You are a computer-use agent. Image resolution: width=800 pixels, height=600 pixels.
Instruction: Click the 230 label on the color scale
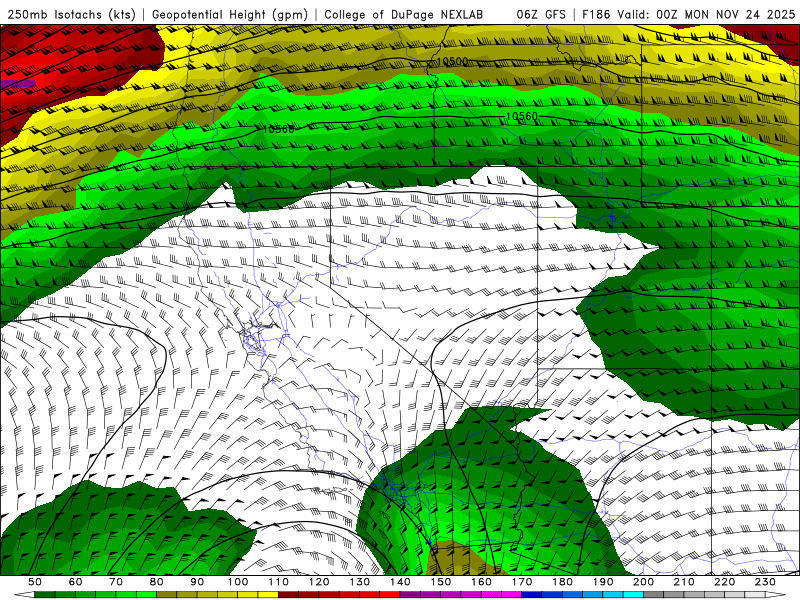pyautogui.click(x=765, y=582)
